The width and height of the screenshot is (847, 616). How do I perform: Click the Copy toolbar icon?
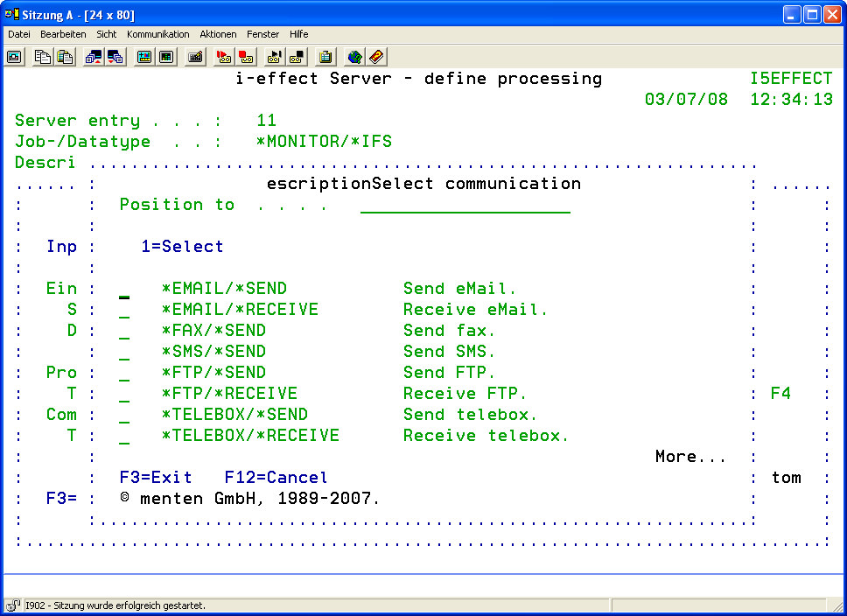click(x=42, y=57)
